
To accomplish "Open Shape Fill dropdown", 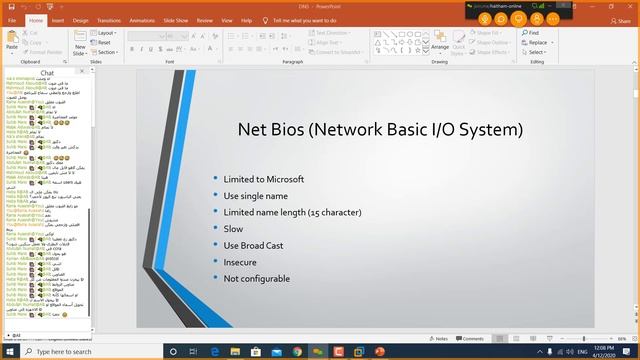I will [x=487, y=33].
